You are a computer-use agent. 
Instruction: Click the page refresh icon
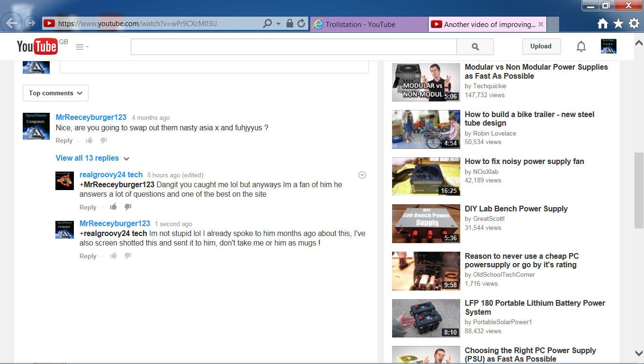tap(301, 24)
